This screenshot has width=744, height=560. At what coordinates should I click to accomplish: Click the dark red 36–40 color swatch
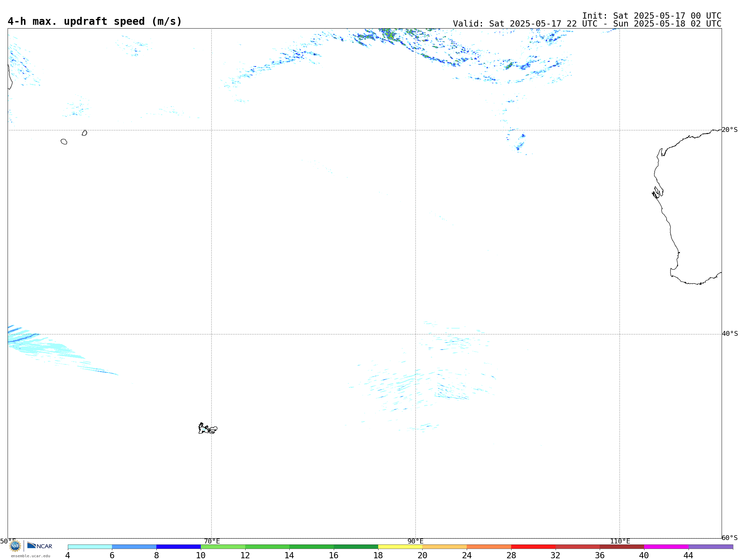click(622, 547)
